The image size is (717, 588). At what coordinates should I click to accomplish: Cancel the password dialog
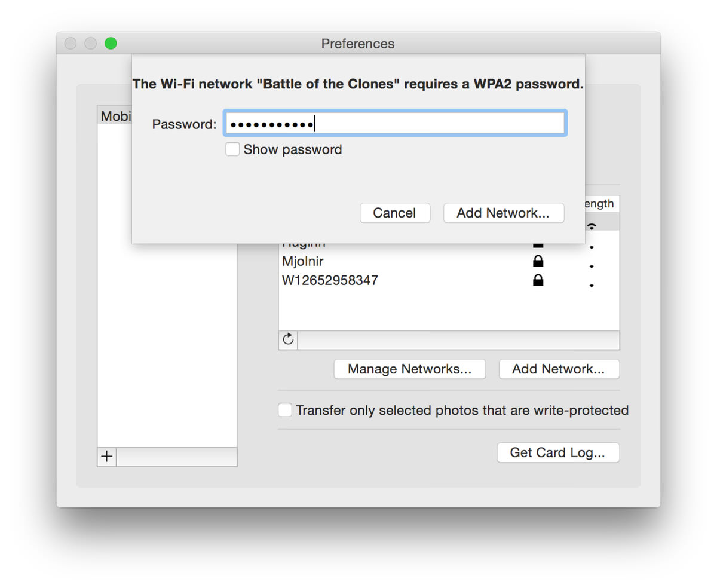(395, 213)
